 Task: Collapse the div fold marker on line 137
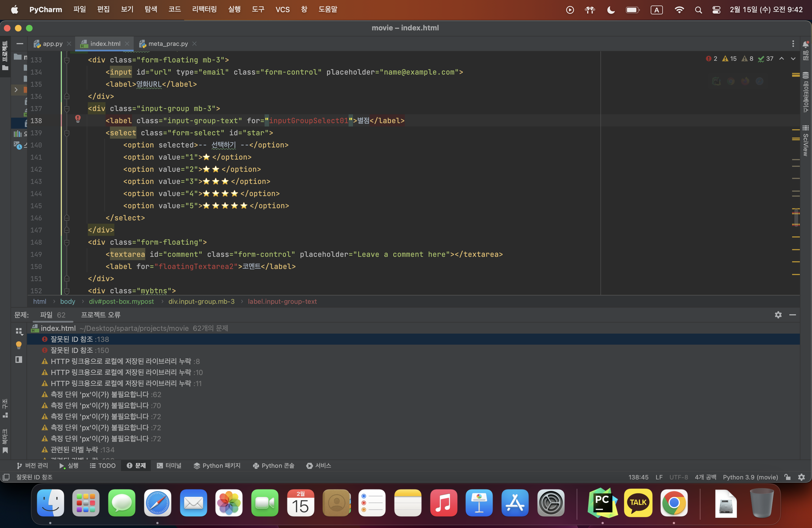67,109
